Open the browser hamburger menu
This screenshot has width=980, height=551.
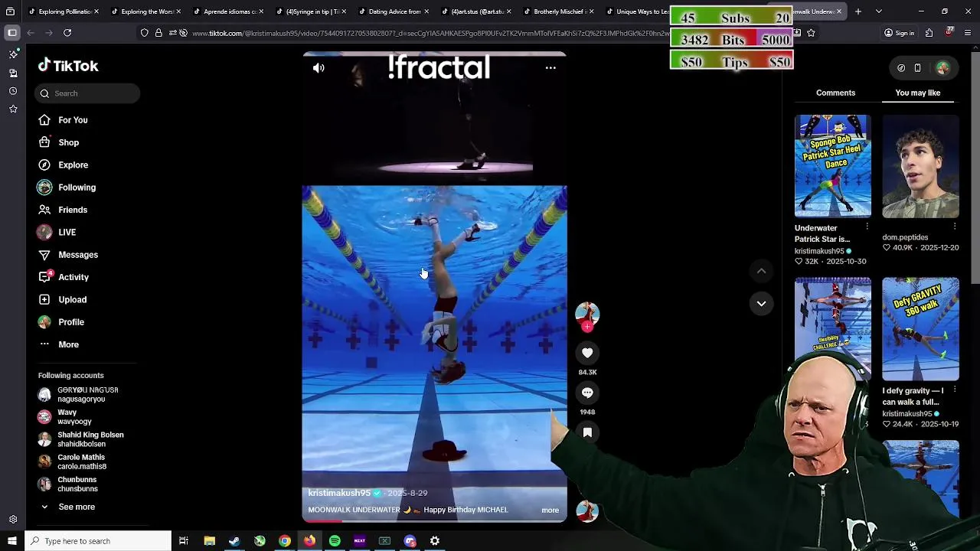coord(968,33)
